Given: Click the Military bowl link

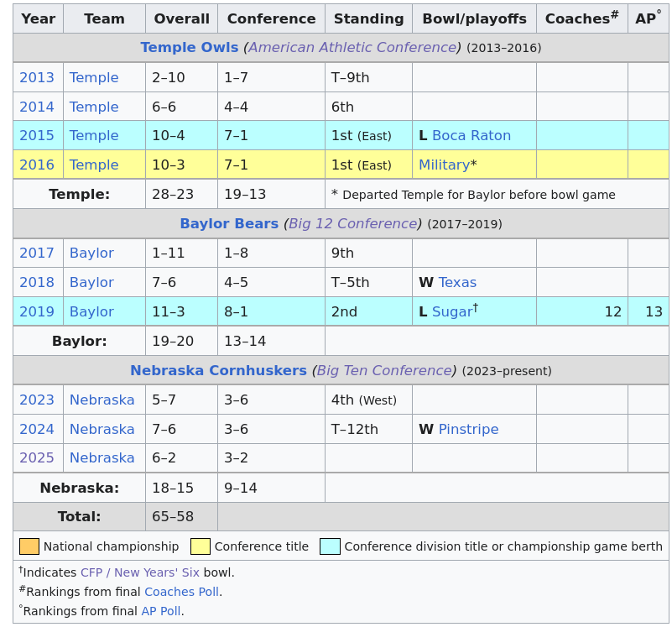Looking at the screenshot, I should (444, 165).
